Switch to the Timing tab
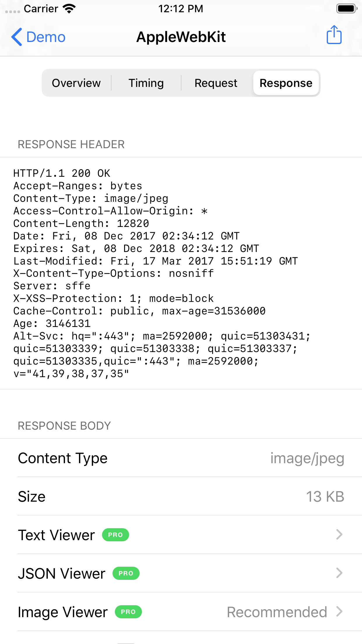 point(146,83)
